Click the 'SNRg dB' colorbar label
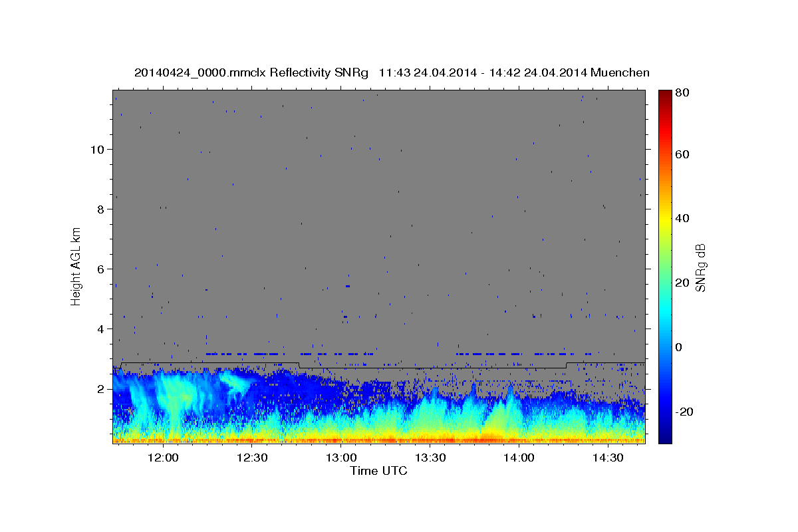The width and height of the screenshot is (798, 532). pyautogui.click(x=700, y=268)
